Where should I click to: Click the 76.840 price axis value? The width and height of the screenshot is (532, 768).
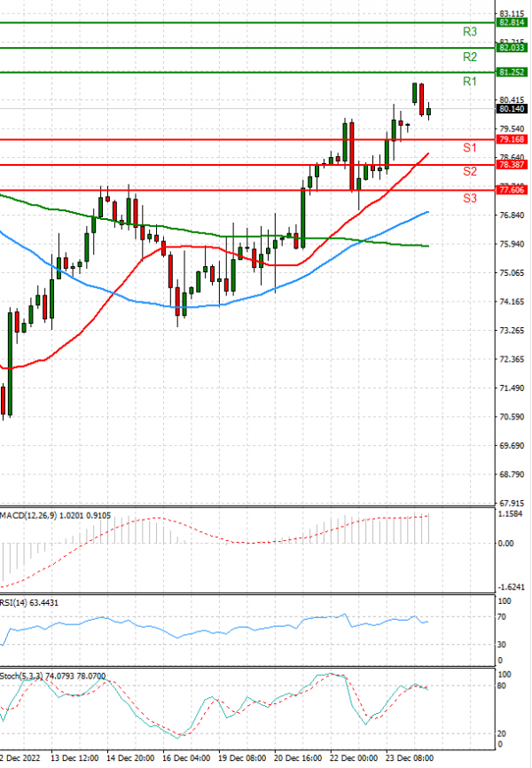[x=512, y=215]
